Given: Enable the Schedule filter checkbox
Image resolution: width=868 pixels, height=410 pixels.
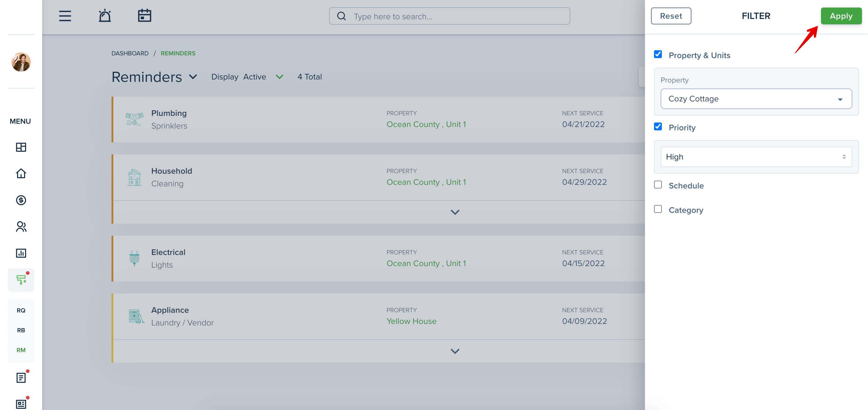Looking at the screenshot, I should click(657, 185).
